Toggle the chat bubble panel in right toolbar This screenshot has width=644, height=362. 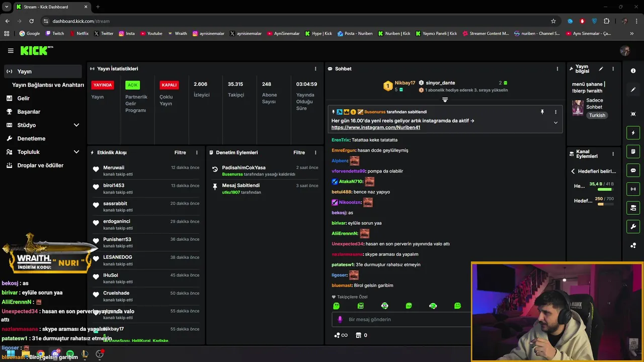click(x=633, y=170)
